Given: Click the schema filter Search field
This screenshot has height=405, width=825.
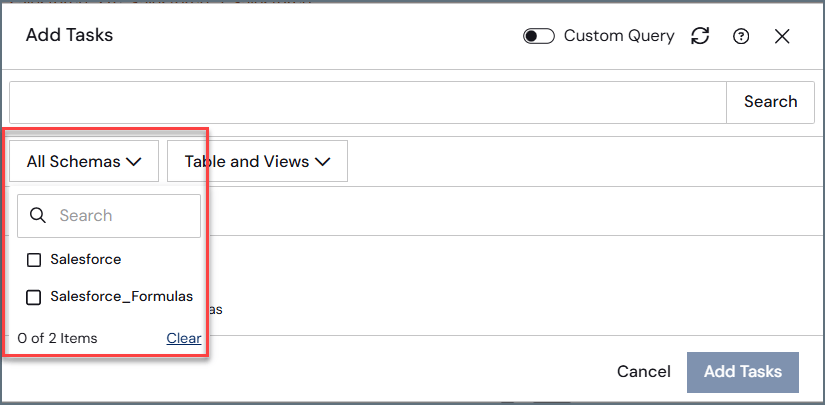Looking at the screenshot, I should [x=109, y=216].
